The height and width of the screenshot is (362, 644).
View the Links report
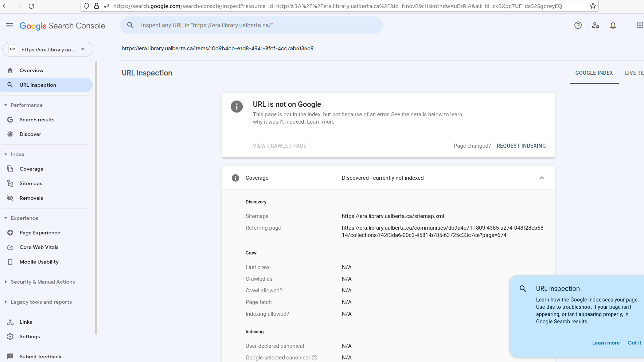[25, 322]
